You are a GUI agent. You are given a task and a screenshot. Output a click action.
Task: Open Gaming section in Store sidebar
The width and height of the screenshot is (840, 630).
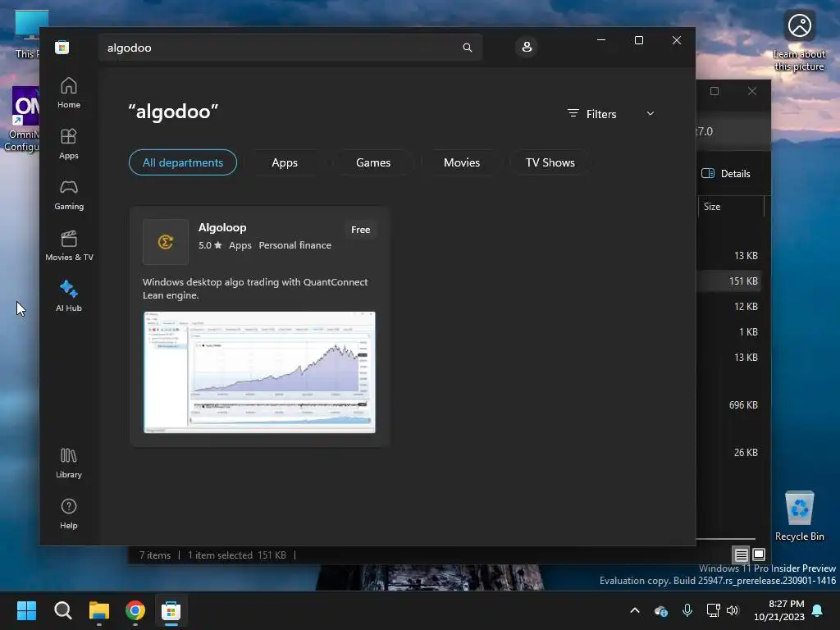pos(69,194)
